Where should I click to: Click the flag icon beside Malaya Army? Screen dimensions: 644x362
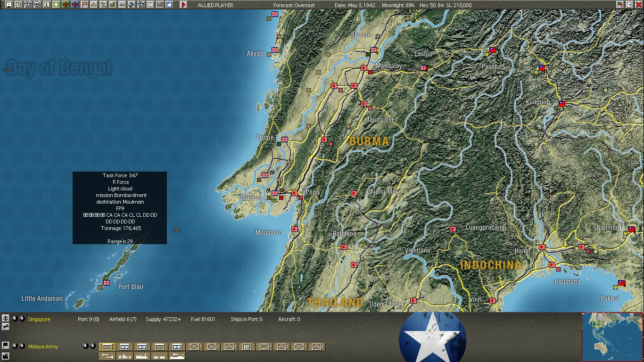(x=6, y=346)
